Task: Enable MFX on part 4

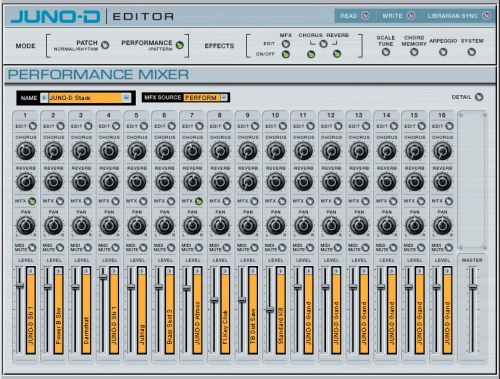Action: (116, 201)
